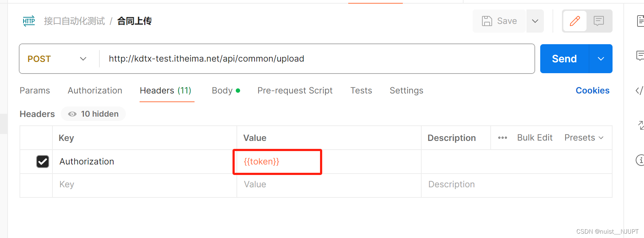
Task: Open the Presets dropdown
Action: pyautogui.click(x=584, y=138)
